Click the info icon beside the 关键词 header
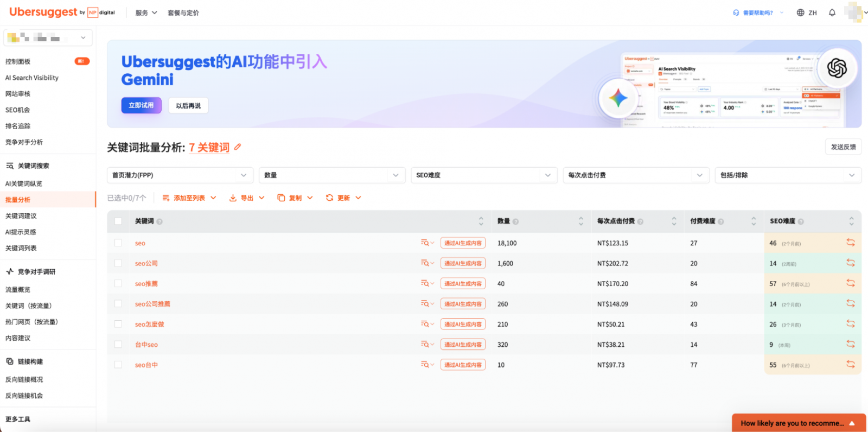Image resolution: width=868 pixels, height=432 pixels. point(159,221)
